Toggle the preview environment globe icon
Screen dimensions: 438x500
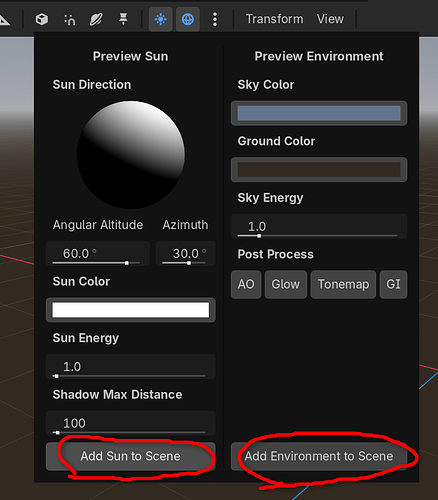(x=188, y=19)
